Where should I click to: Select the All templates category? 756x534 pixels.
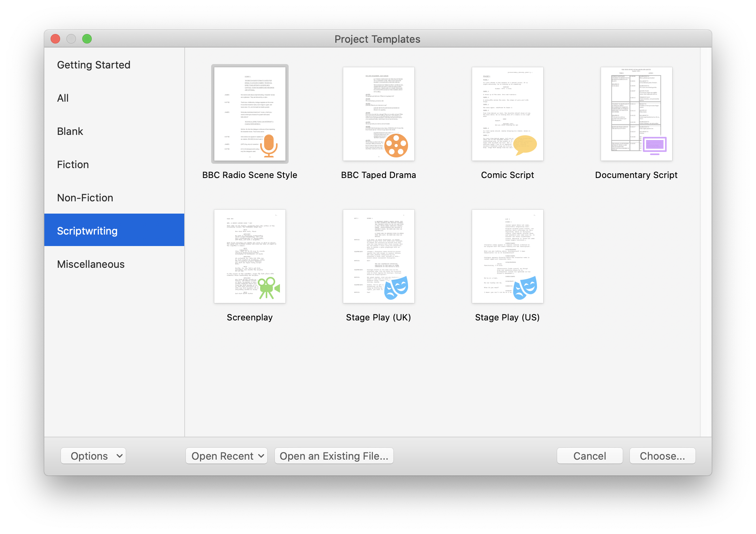(x=63, y=98)
